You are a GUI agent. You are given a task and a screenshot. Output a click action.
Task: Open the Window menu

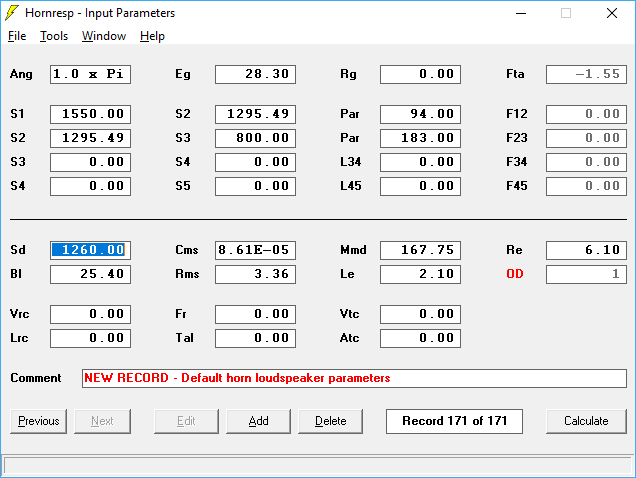pos(104,36)
